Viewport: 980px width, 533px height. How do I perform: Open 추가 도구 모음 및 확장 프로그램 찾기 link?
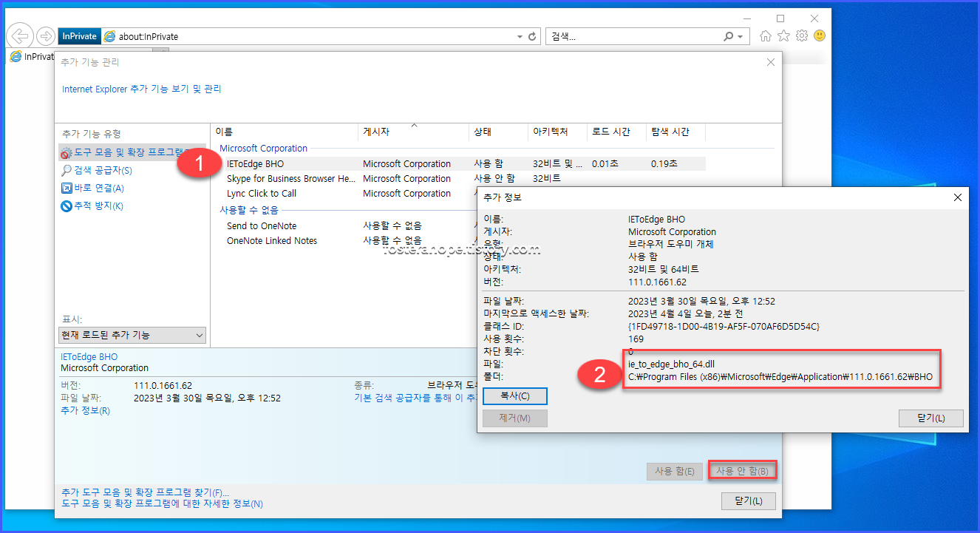(145, 492)
